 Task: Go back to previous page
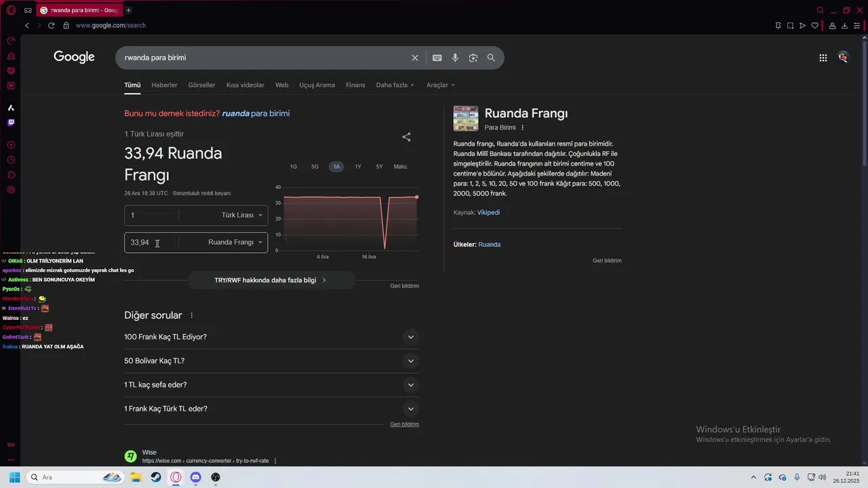tap(27, 25)
